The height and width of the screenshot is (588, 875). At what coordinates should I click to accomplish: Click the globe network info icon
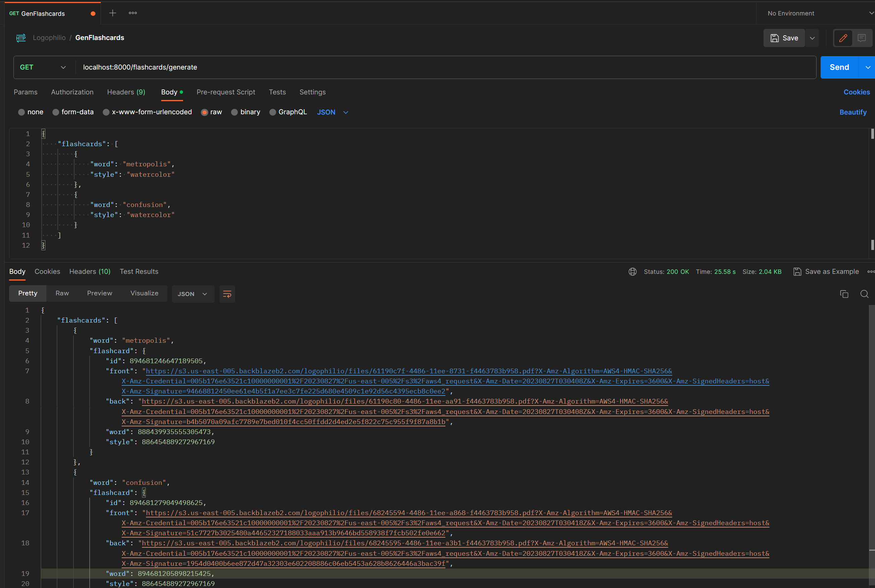coord(632,271)
